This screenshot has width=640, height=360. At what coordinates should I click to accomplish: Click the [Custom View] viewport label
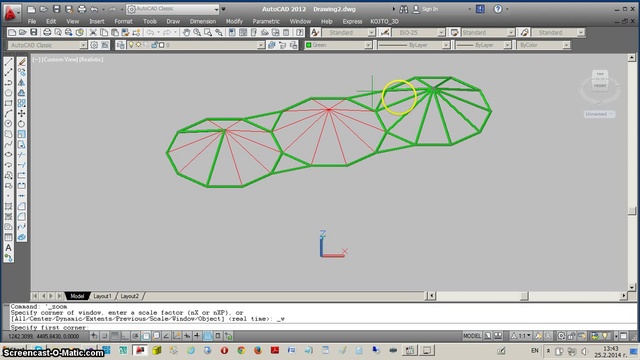click(x=60, y=60)
